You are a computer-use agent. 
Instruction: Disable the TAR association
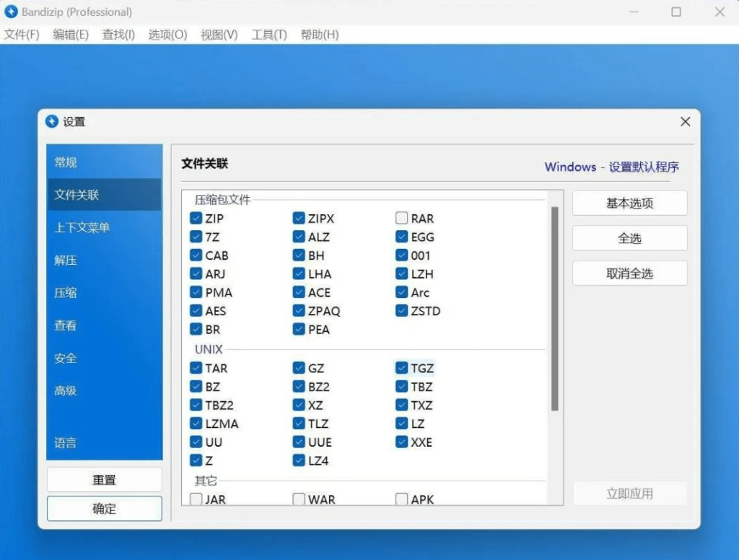tap(196, 368)
